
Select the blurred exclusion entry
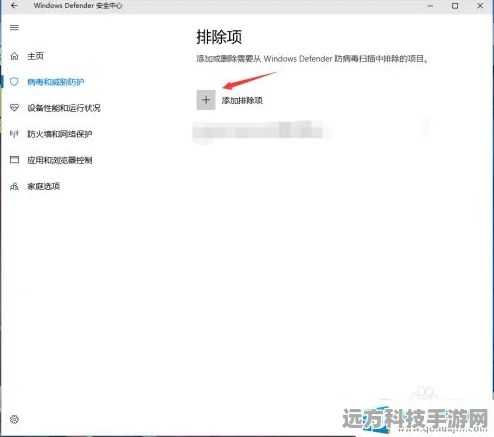pos(262,130)
